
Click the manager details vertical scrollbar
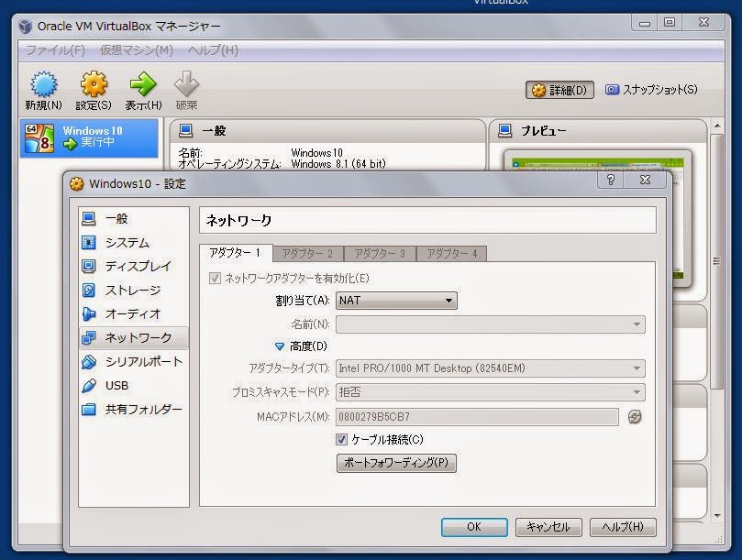tap(717, 261)
